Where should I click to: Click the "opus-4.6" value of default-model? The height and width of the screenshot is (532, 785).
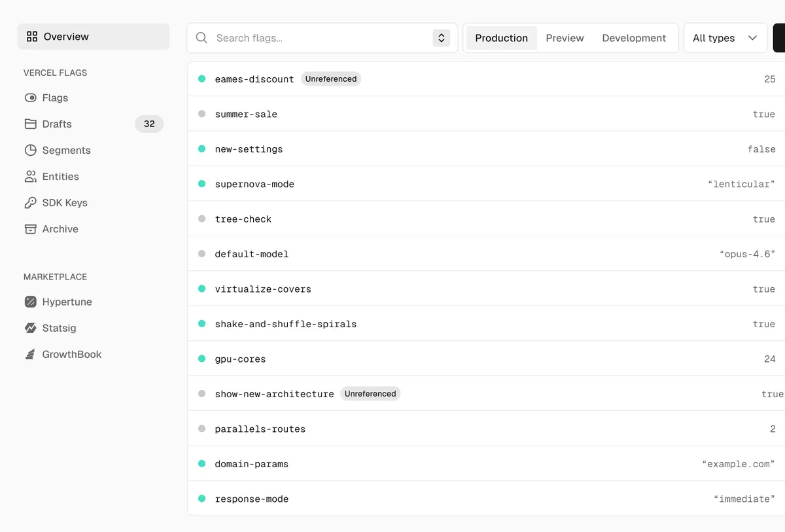(747, 254)
